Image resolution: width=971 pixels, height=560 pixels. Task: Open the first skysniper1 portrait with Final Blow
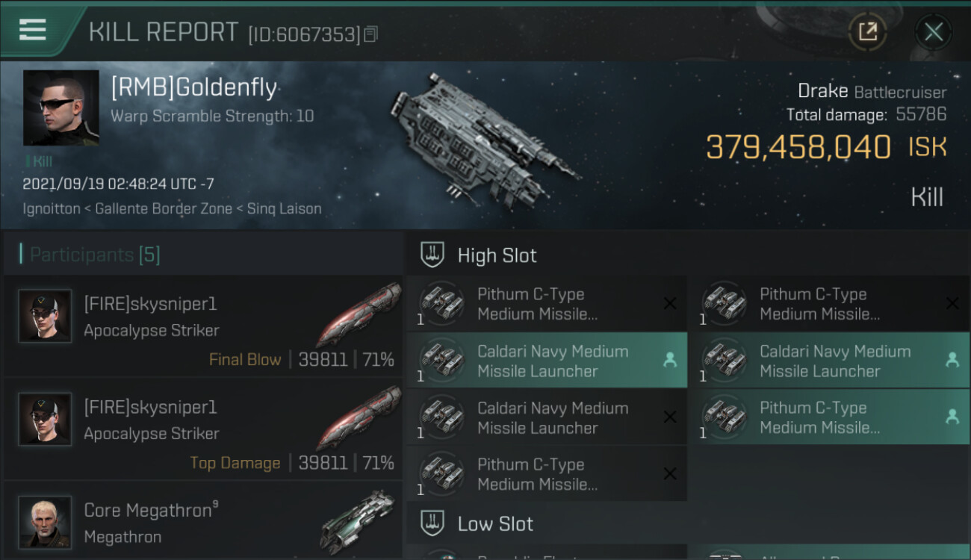pos(45,316)
